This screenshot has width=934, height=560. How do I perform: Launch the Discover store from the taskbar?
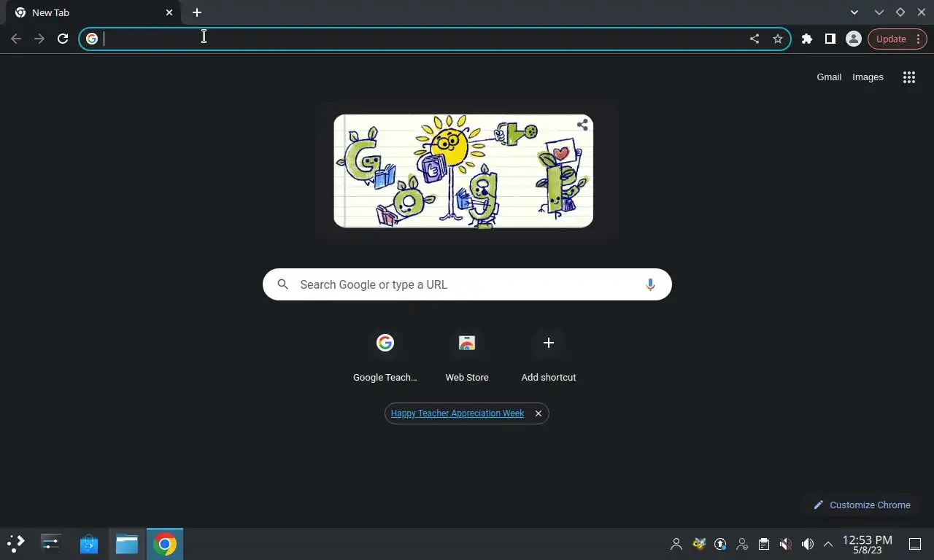[x=89, y=544]
